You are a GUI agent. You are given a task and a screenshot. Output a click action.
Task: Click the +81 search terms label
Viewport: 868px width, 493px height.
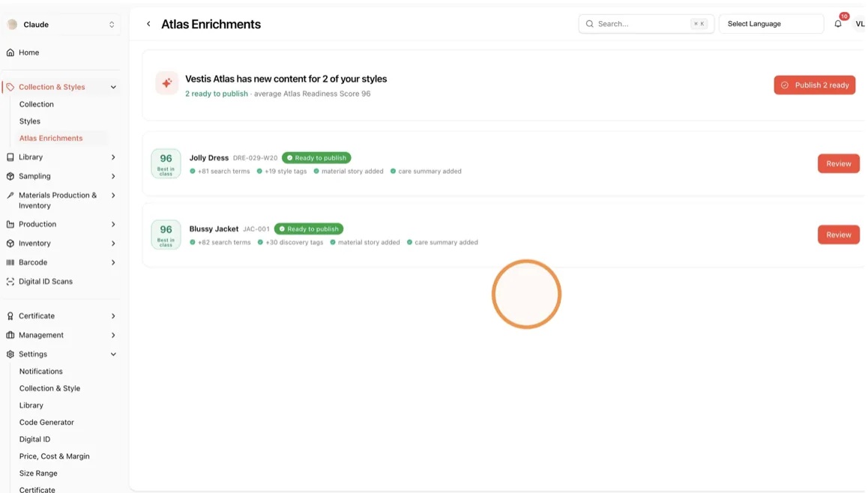pos(223,172)
